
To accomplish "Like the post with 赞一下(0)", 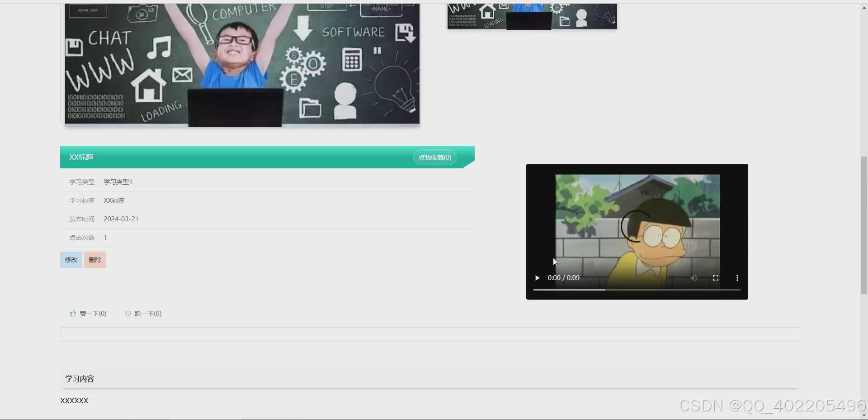I will pyautogui.click(x=88, y=314).
